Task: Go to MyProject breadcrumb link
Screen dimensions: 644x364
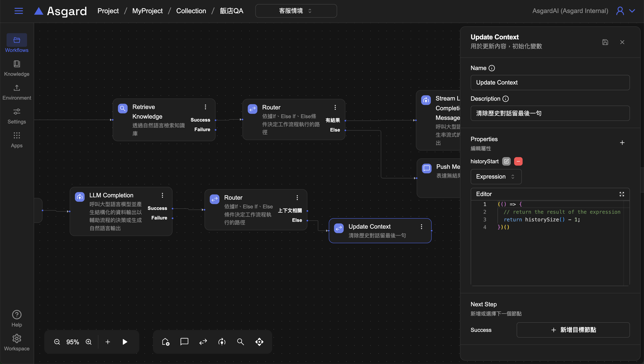Action: [147, 11]
